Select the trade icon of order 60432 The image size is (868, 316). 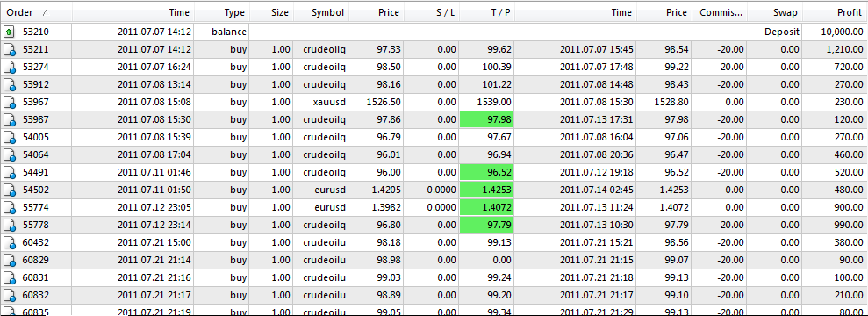(x=9, y=243)
